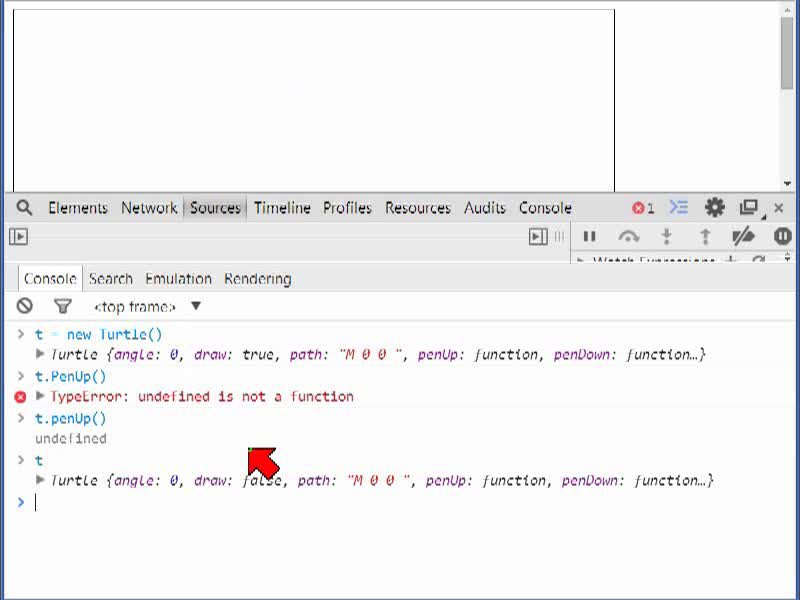Close the DevTools panel
The width and height of the screenshot is (800, 600).
(x=779, y=208)
